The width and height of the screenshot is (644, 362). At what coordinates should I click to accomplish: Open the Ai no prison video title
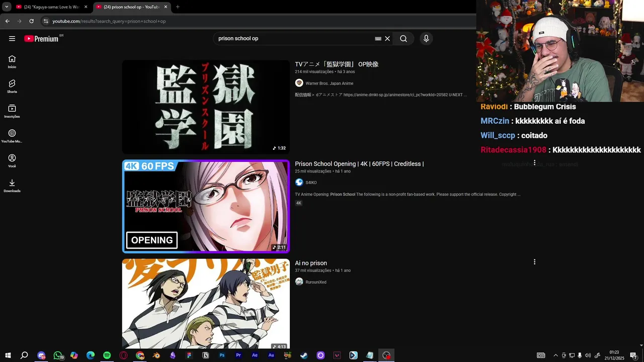tap(311, 263)
